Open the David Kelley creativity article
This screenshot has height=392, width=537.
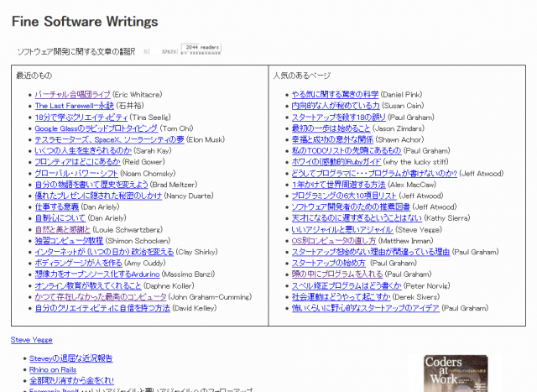point(102,308)
